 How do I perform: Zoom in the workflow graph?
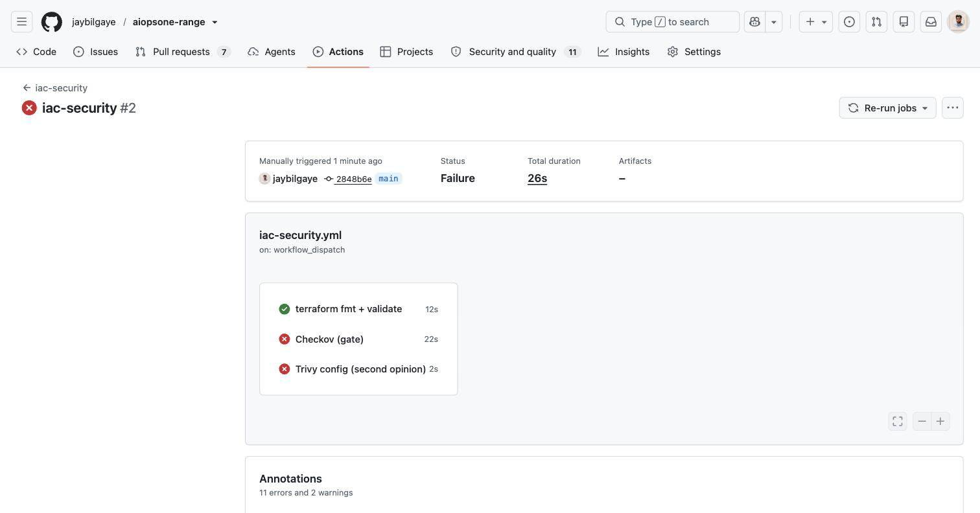pyautogui.click(x=940, y=421)
